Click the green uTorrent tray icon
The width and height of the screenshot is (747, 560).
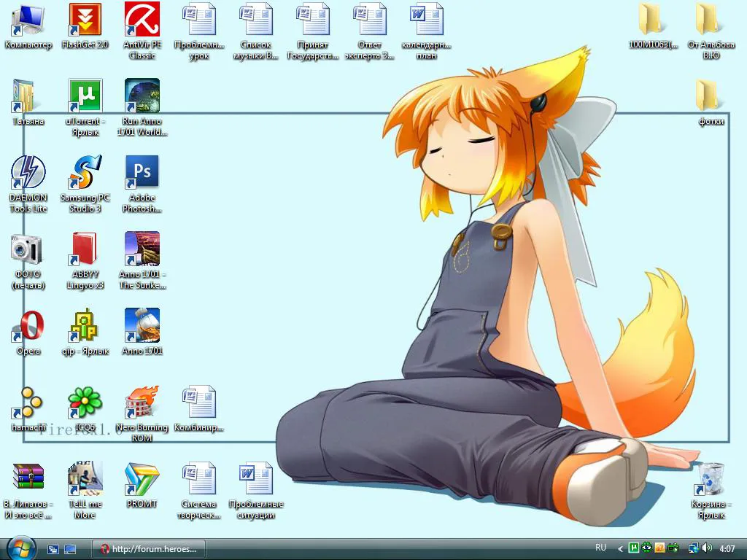(x=634, y=548)
